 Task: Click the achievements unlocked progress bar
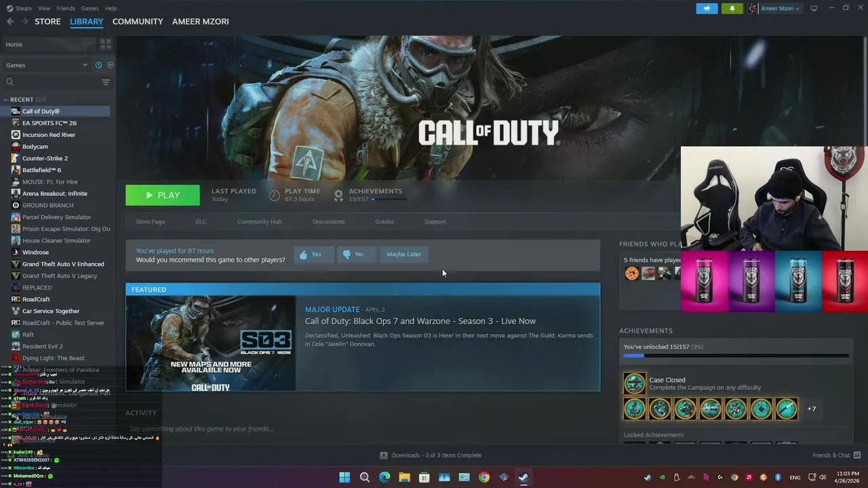(736, 356)
